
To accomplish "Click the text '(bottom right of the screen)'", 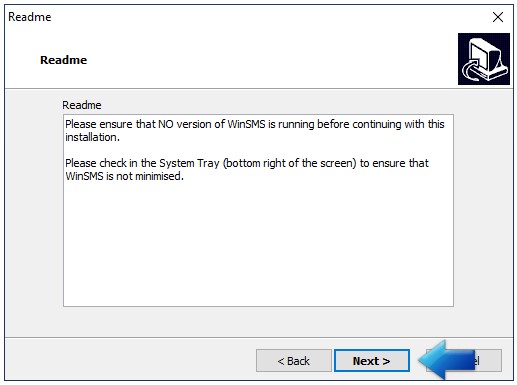I will (290, 163).
